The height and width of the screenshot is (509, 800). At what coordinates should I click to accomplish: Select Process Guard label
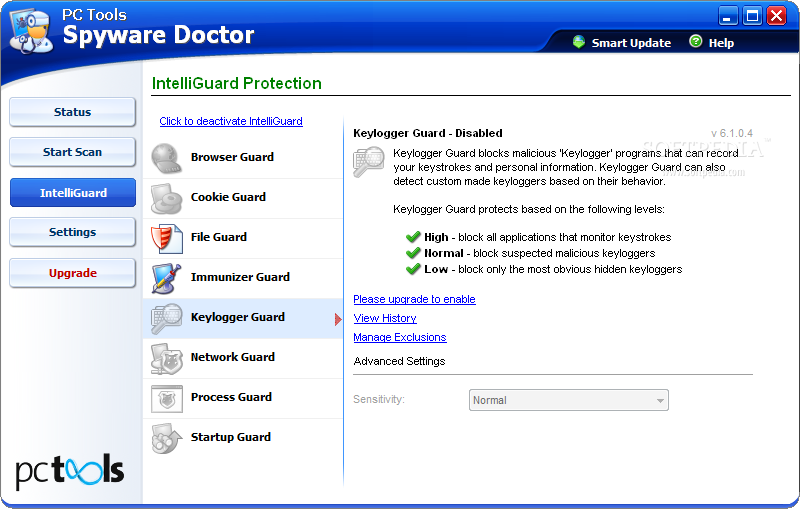[231, 397]
